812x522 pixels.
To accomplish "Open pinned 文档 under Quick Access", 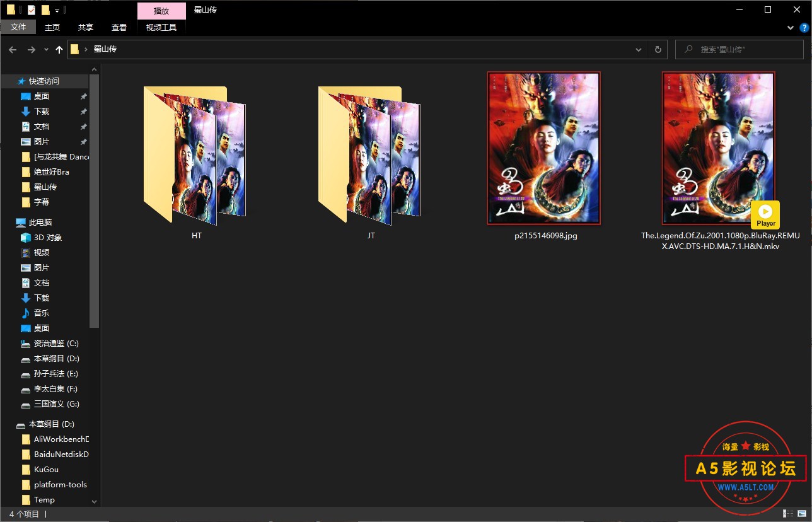I will pyautogui.click(x=42, y=126).
